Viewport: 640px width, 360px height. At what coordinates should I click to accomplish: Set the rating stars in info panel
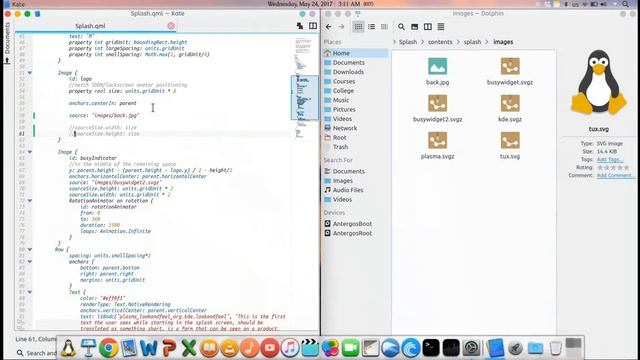coord(613,167)
